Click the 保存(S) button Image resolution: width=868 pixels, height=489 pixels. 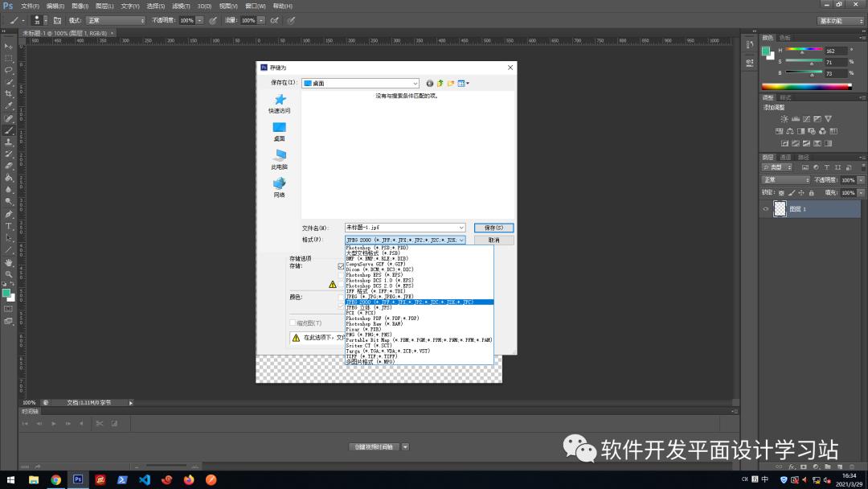point(493,228)
